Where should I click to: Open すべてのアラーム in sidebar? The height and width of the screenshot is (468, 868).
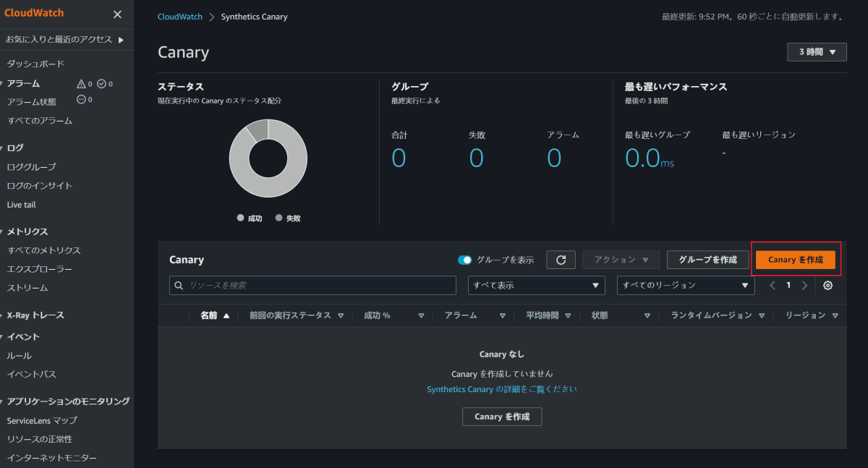pyautogui.click(x=40, y=121)
